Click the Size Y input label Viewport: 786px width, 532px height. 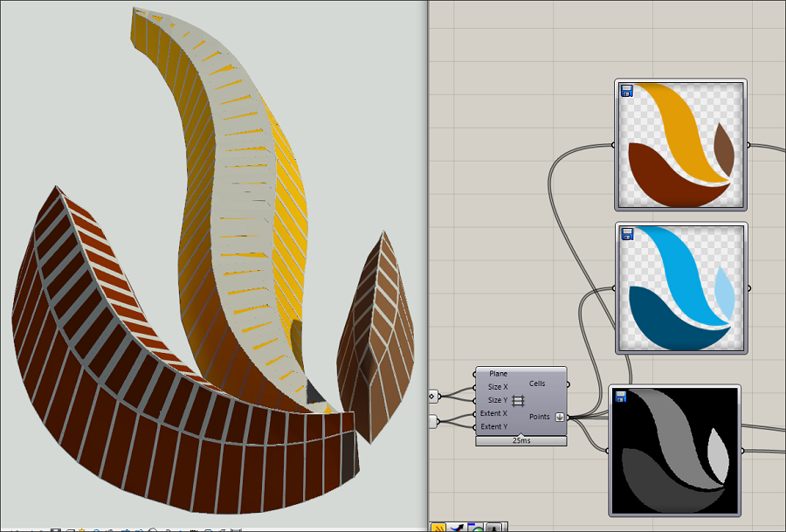[x=498, y=400]
